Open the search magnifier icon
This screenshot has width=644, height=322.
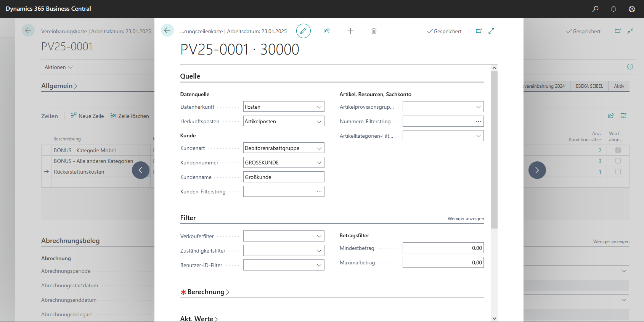click(x=595, y=9)
